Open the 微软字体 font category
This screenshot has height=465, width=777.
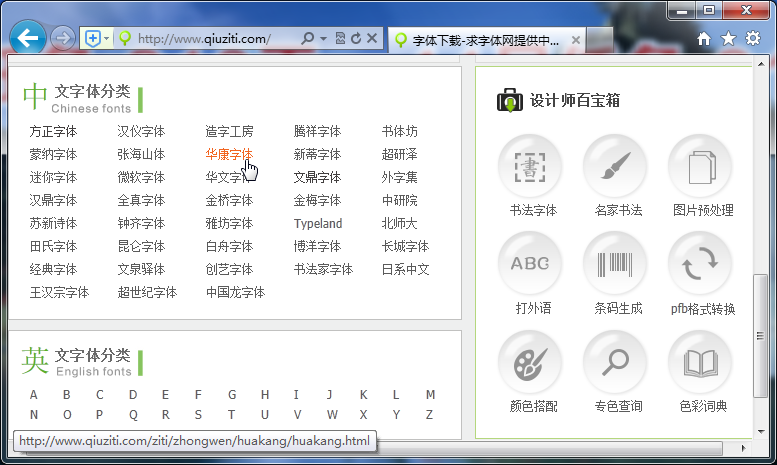(x=141, y=177)
